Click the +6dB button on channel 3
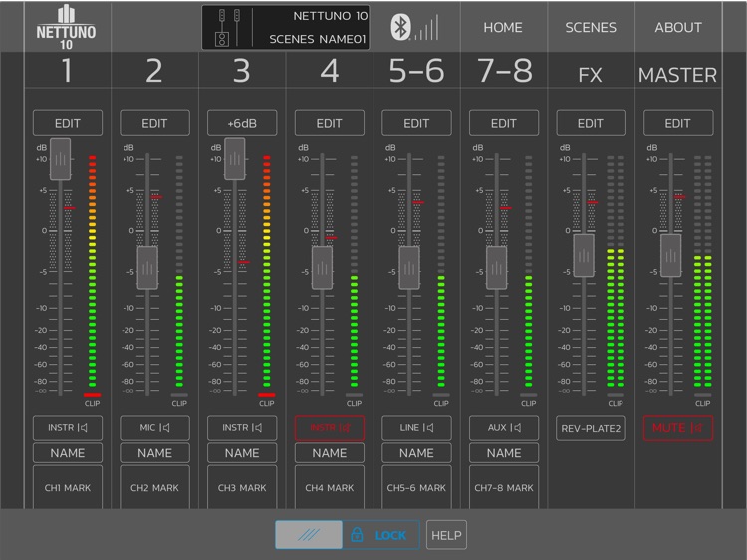 (x=242, y=123)
